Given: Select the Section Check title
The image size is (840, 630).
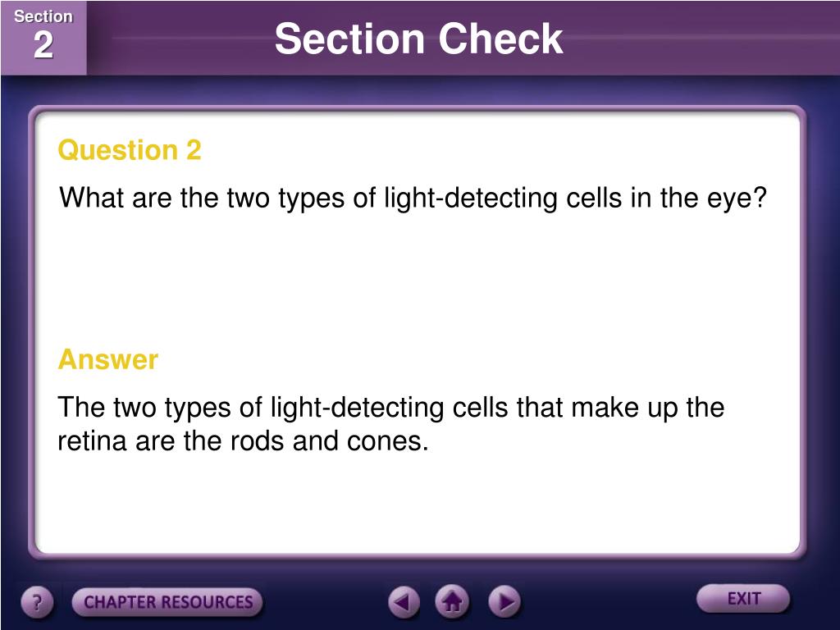Looking at the screenshot, I should tap(418, 39).
